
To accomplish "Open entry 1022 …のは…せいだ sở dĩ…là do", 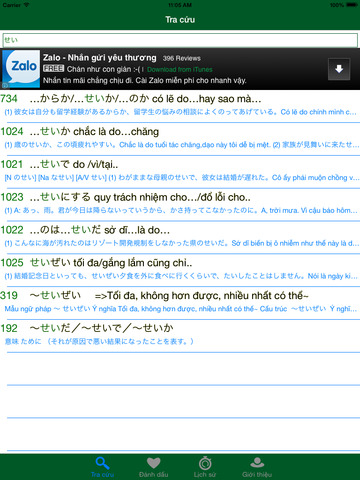I will pyautogui.click(x=180, y=237).
